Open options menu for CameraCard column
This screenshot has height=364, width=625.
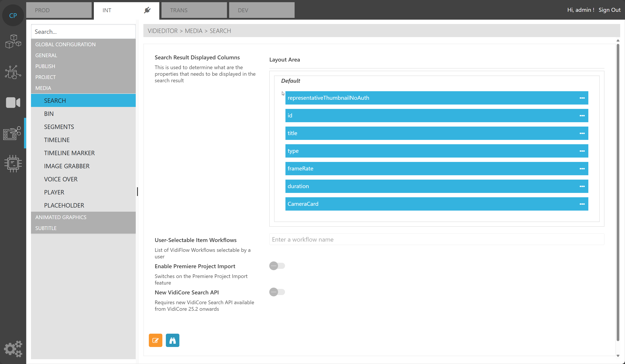click(x=582, y=204)
